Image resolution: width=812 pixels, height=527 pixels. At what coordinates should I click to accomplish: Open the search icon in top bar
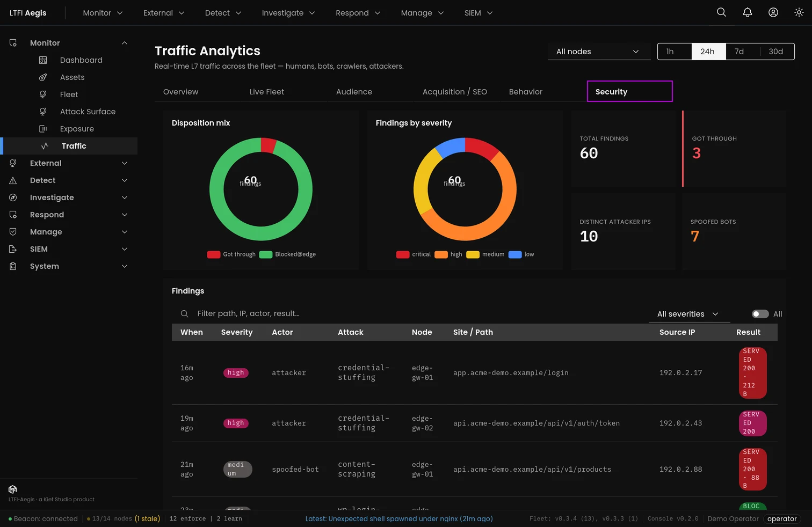721,12
